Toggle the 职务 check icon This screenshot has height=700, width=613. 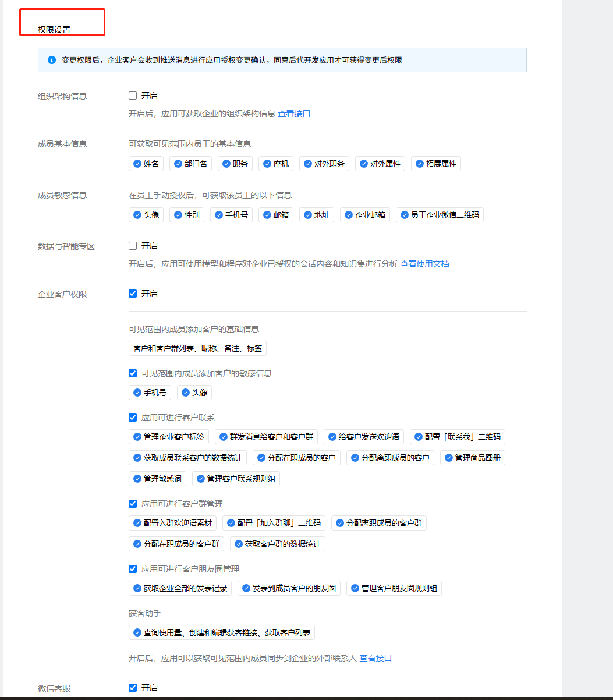point(226,164)
